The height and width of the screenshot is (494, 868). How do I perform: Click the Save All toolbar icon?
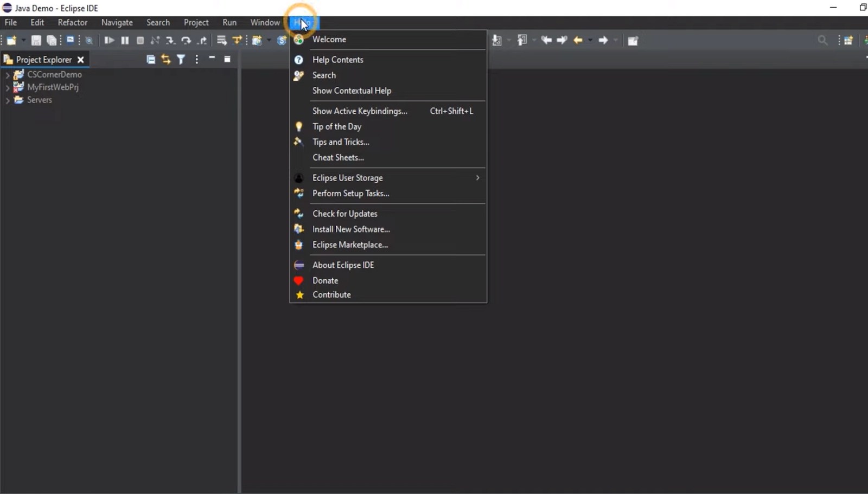tap(52, 40)
